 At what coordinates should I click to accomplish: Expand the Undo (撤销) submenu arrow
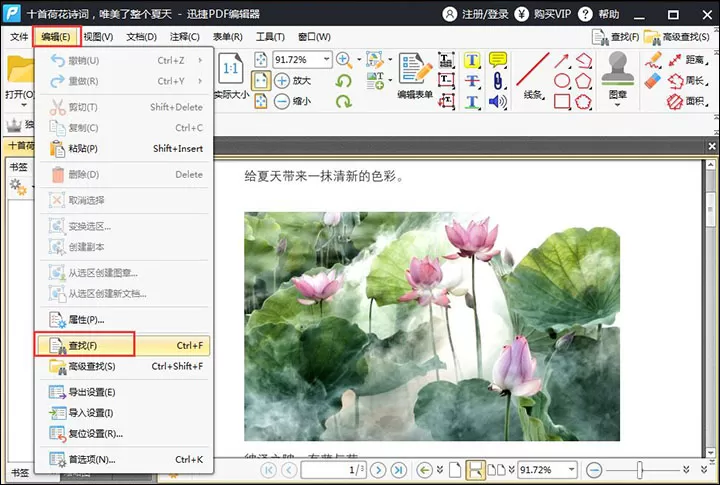point(201,60)
